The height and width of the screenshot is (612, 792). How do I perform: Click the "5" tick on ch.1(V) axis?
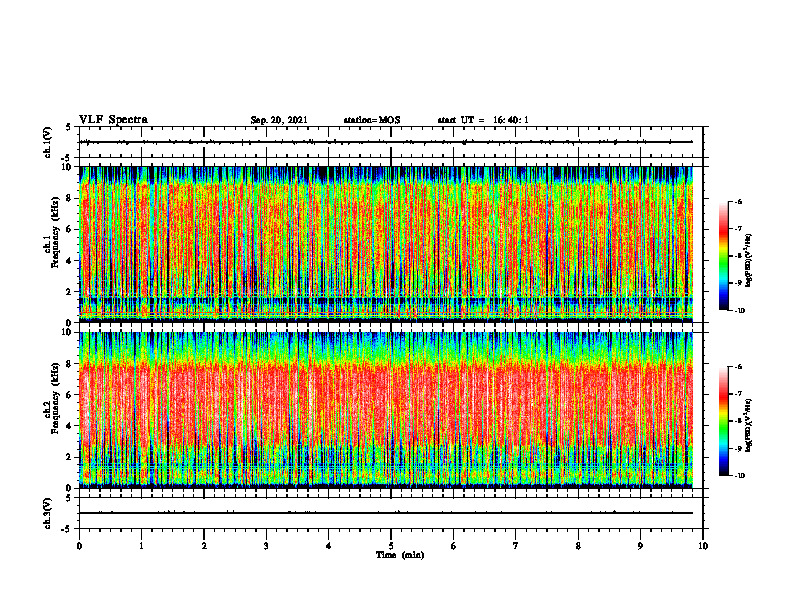click(68, 127)
